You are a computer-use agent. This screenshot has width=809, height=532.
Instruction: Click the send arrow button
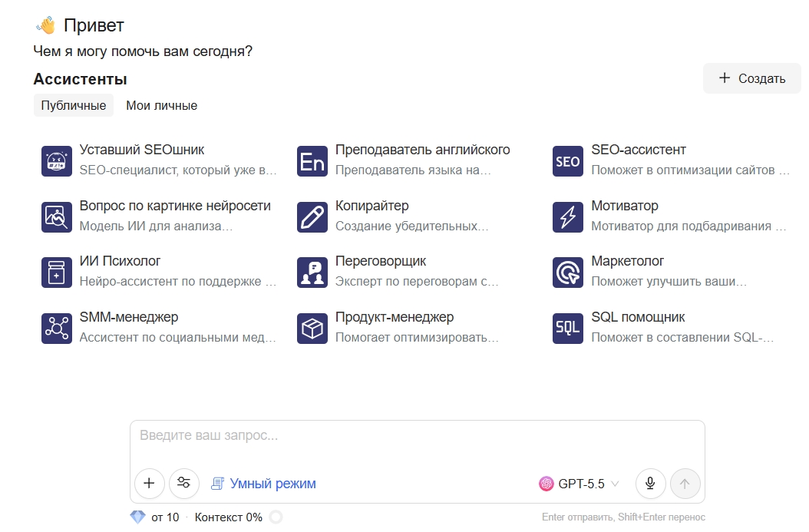[x=685, y=484]
